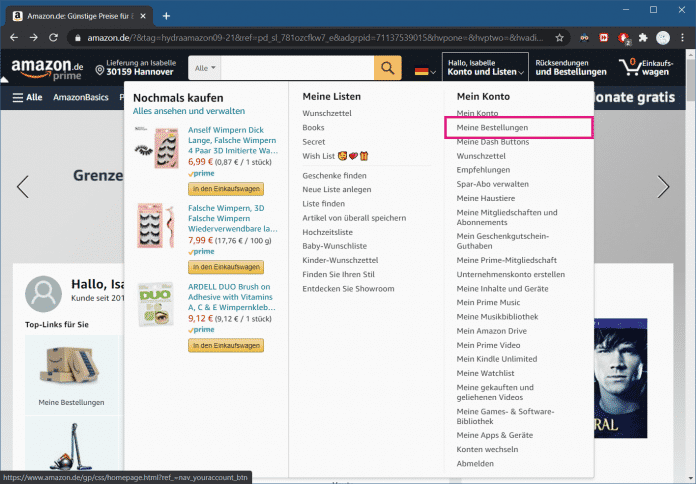Click Alles ansehen und verwalten link
The width and height of the screenshot is (696, 484).
click(x=189, y=111)
